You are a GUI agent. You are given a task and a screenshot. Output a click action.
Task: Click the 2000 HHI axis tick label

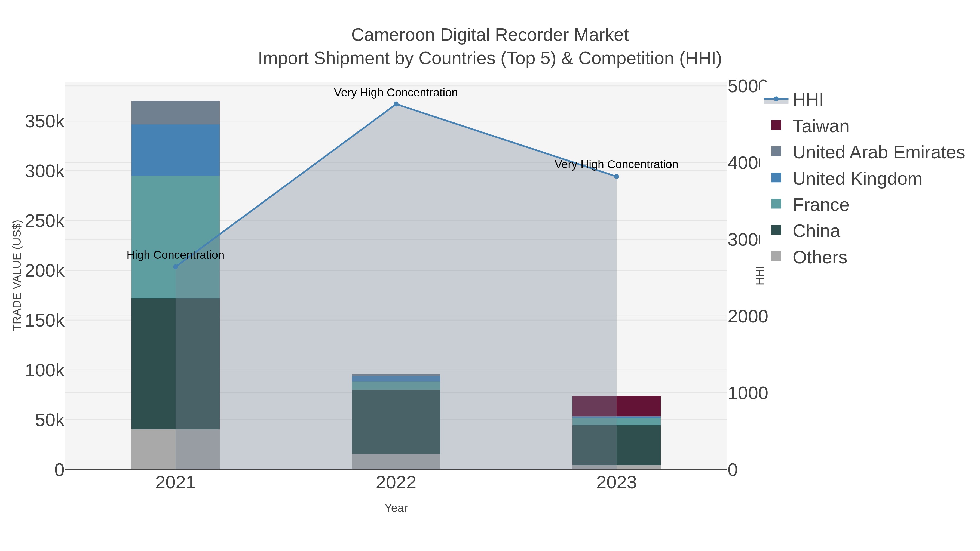point(748,317)
